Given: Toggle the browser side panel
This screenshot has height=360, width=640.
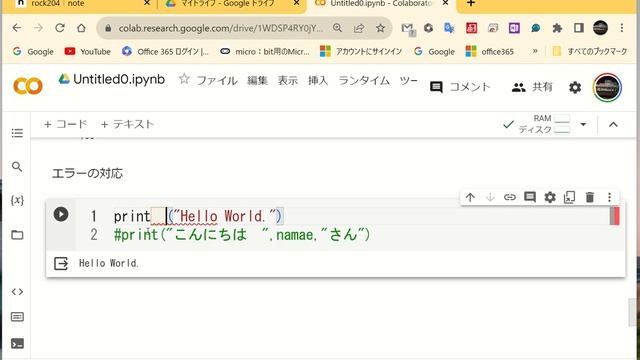Looking at the screenshot, I should (578, 28).
